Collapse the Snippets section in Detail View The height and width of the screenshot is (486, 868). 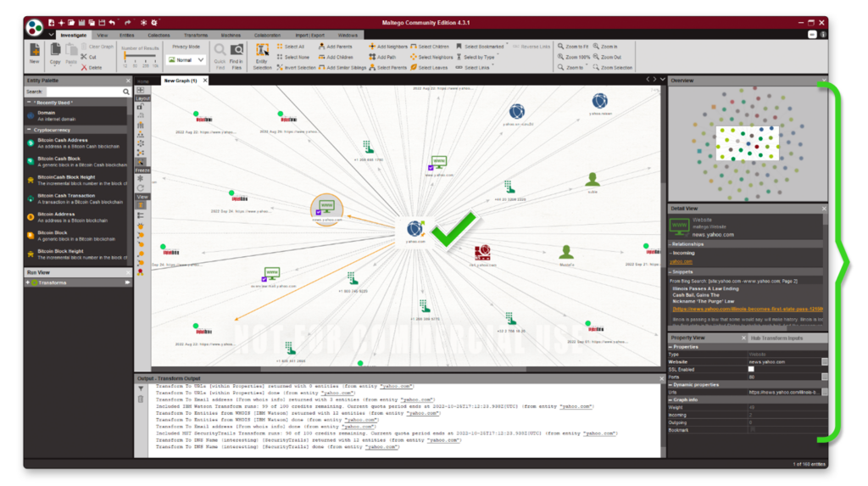[x=671, y=272]
